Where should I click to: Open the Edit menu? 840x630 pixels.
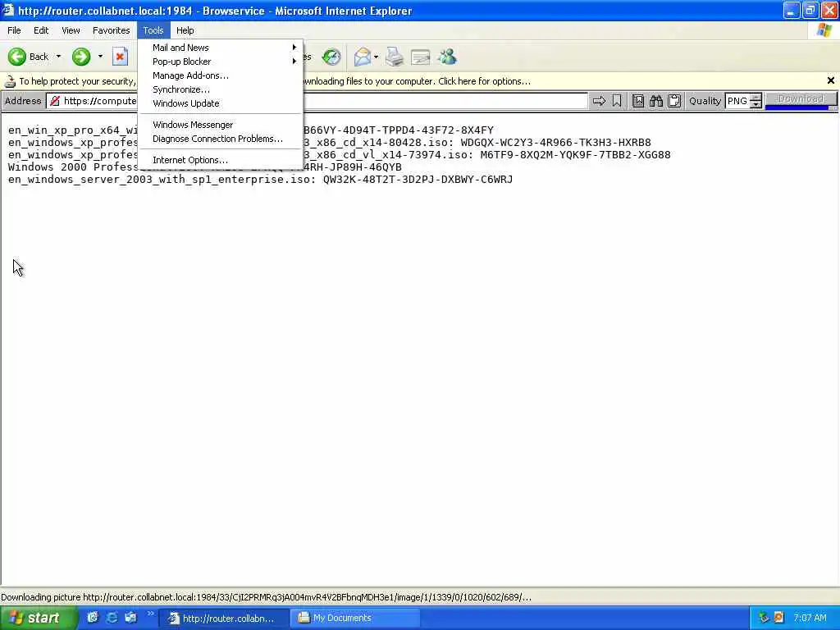[x=41, y=30]
